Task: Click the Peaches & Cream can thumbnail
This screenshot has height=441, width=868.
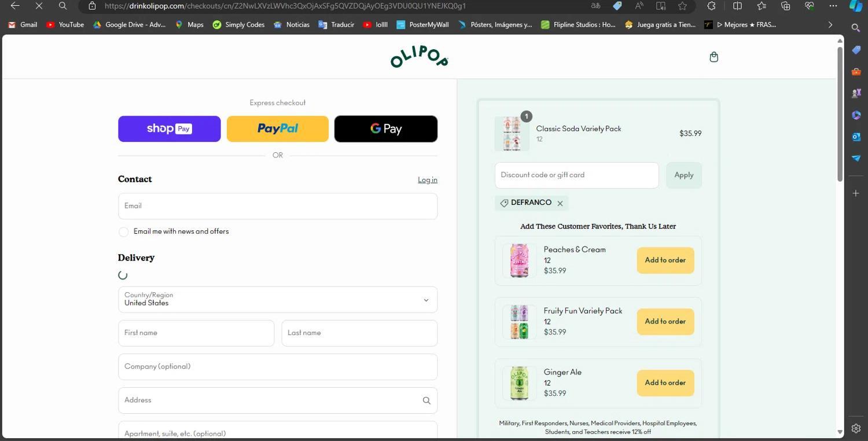Action: [519, 260]
